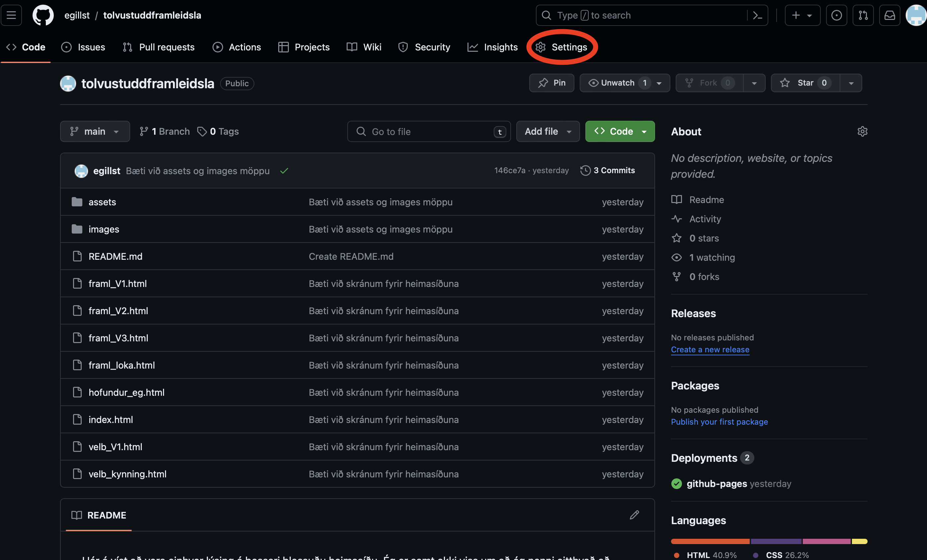Expand the Add file dropdown
This screenshot has height=560, width=927.
(548, 132)
